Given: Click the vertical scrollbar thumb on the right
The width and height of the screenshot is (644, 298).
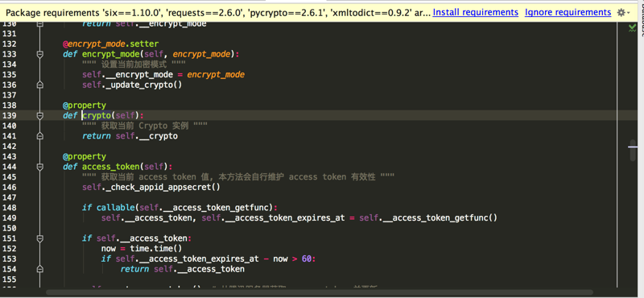Looking at the screenshot, I should point(633,151).
